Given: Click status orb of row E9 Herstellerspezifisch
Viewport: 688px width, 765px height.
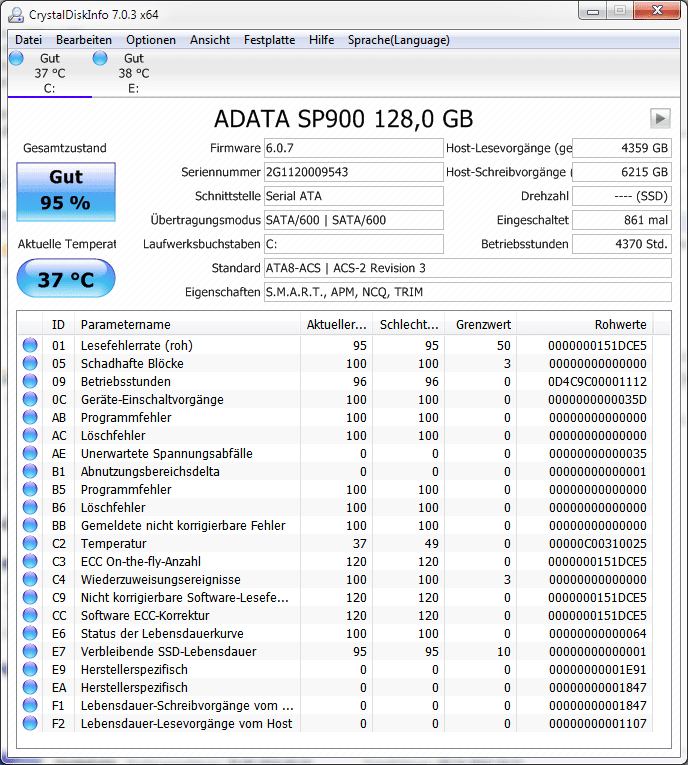Looking at the screenshot, I should (x=30, y=669).
